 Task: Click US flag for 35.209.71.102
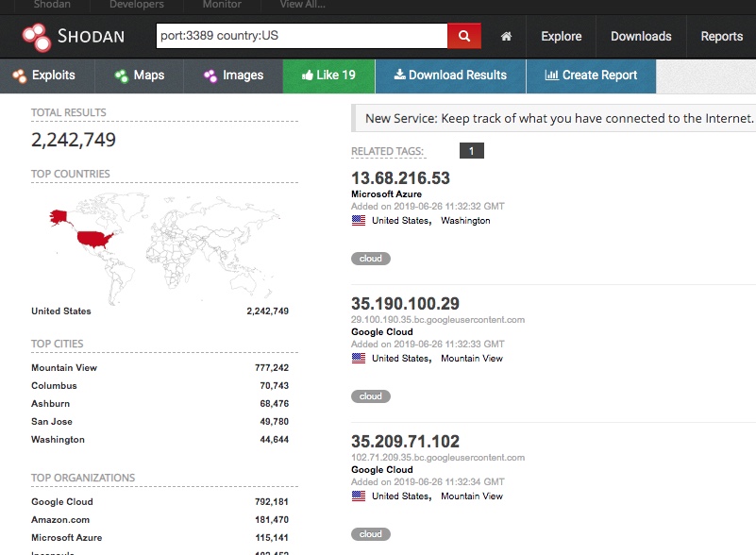coord(359,496)
